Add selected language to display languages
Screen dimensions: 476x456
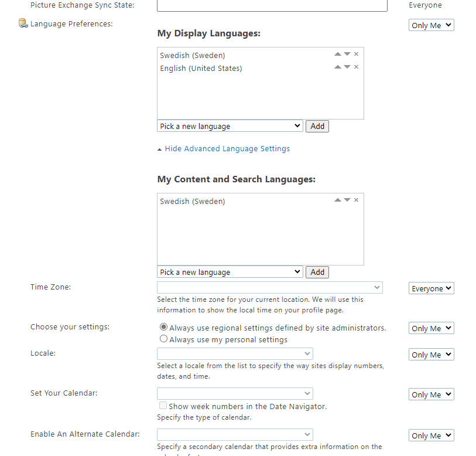tap(317, 126)
